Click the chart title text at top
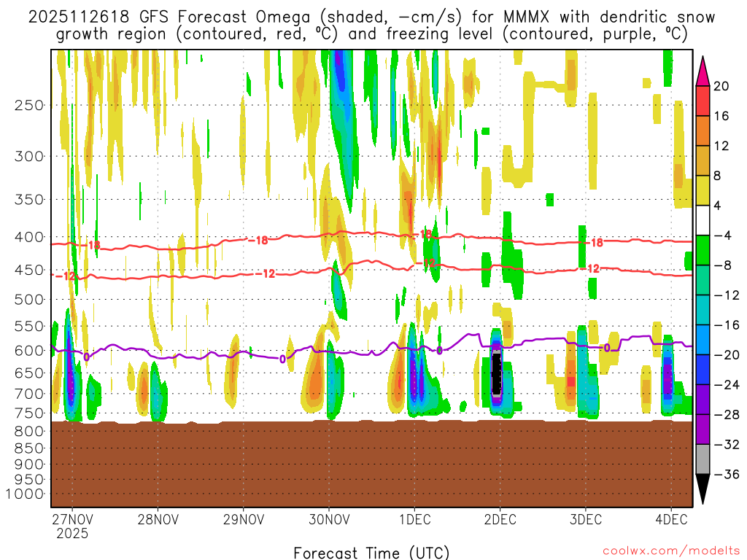The width and height of the screenshot is (747, 560). pos(371,25)
